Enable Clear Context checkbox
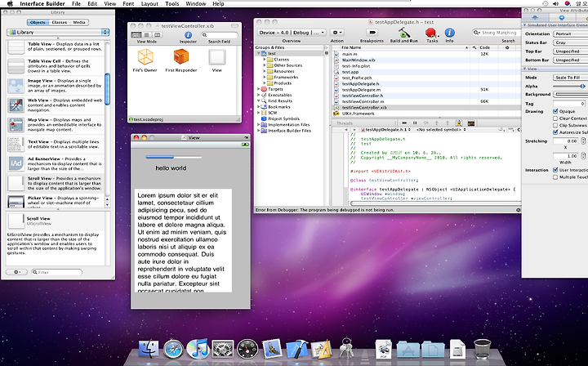The height and width of the screenshot is (366, 588). (555, 118)
